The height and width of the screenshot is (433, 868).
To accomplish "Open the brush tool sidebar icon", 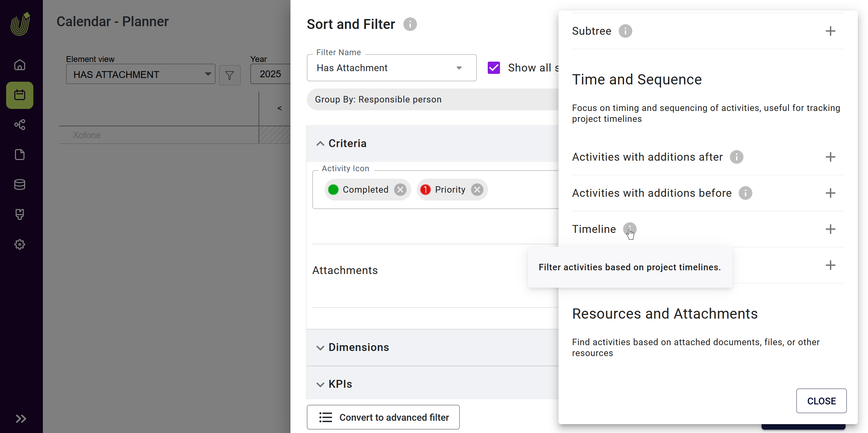I will [x=20, y=214].
